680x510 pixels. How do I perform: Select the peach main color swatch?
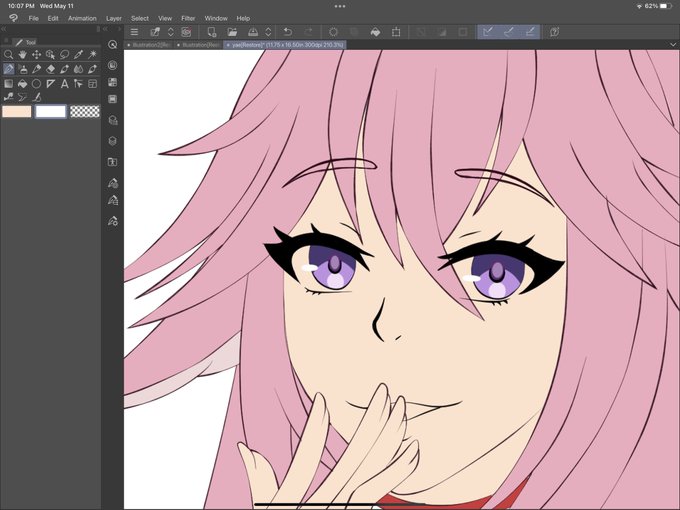pyautogui.click(x=17, y=111)
